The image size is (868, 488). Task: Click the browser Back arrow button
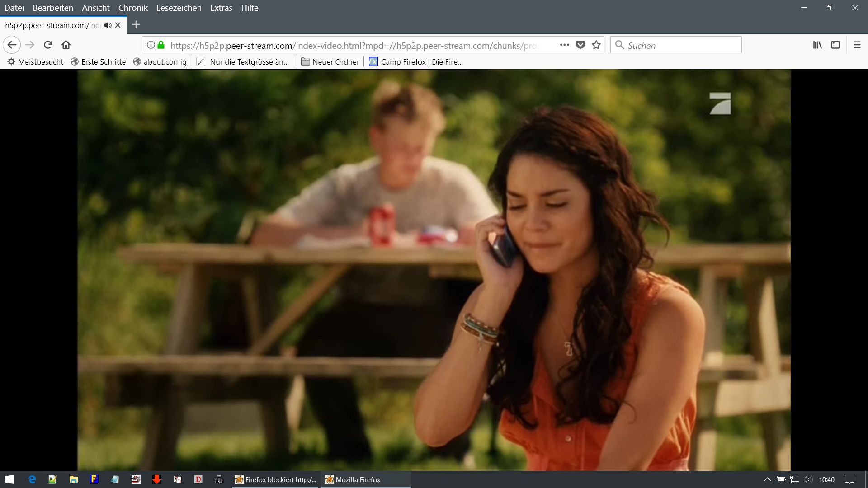click(12, 45)
